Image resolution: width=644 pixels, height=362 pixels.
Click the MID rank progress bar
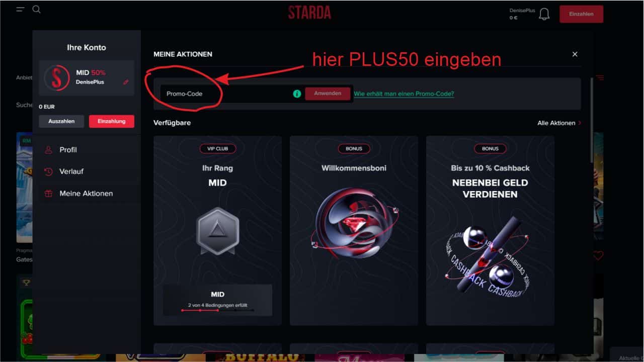(217, 310)
